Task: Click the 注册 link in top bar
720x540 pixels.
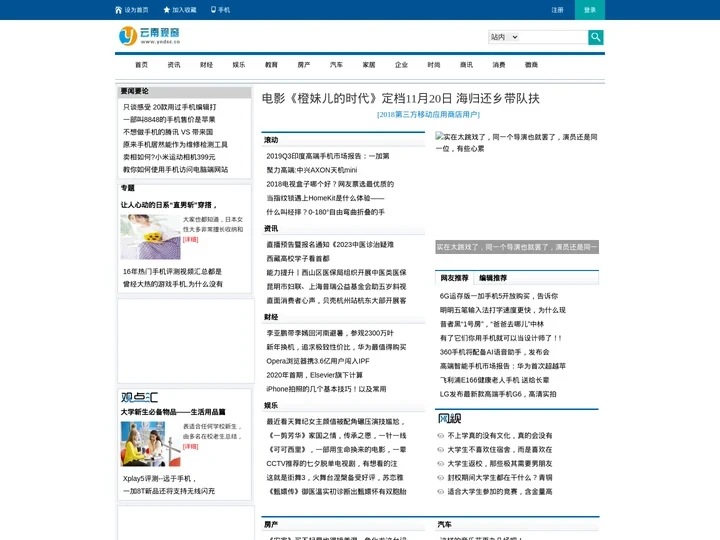Action: click(x=557, y=10)
